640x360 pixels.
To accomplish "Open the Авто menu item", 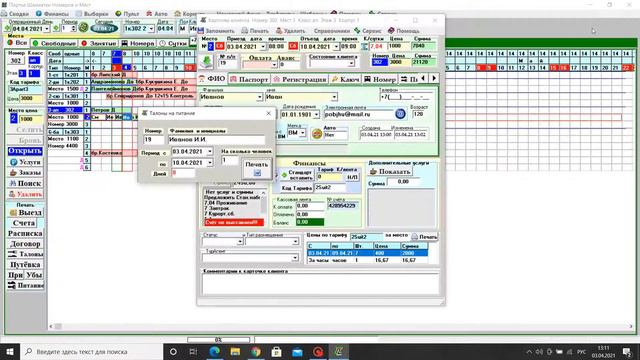I will click(157, 14).
